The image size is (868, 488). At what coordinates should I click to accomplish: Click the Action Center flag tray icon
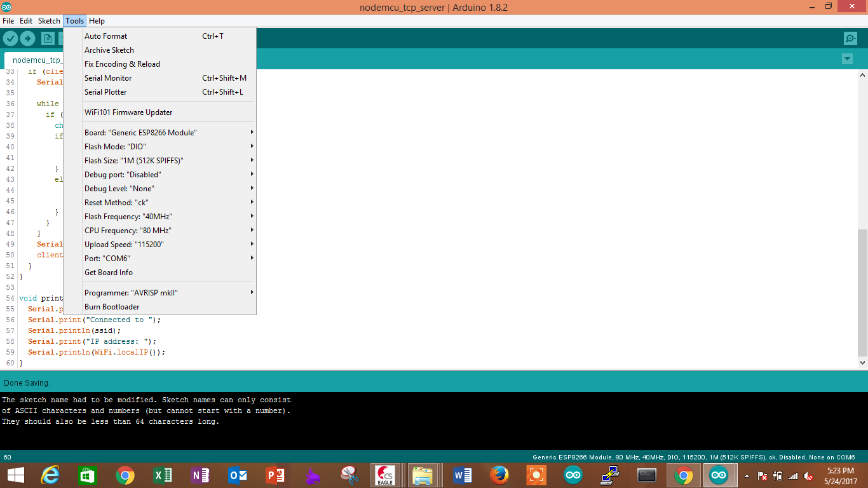762,475
